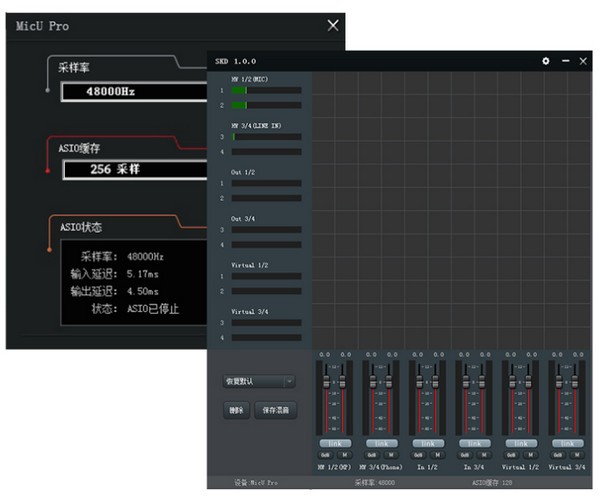Mute the Virtual 3/4 channel
The image size is (600, 500).
coord(576,454)
